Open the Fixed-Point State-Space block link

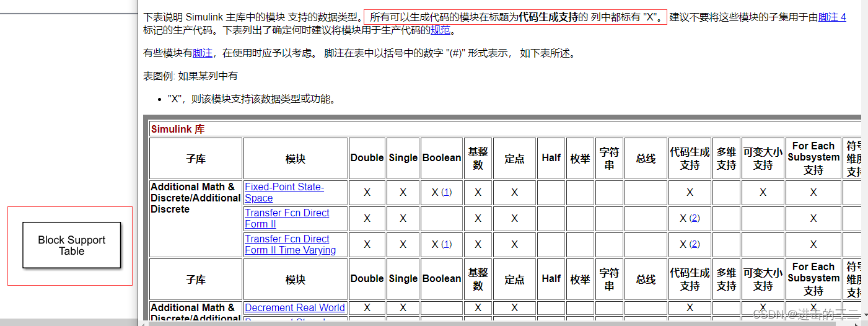[284, 192]
